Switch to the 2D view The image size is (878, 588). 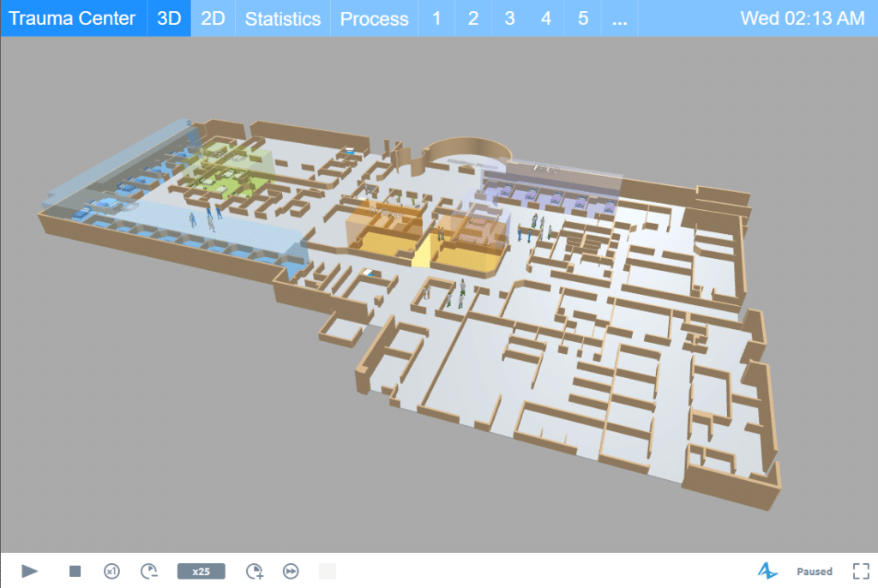point(213,18)
